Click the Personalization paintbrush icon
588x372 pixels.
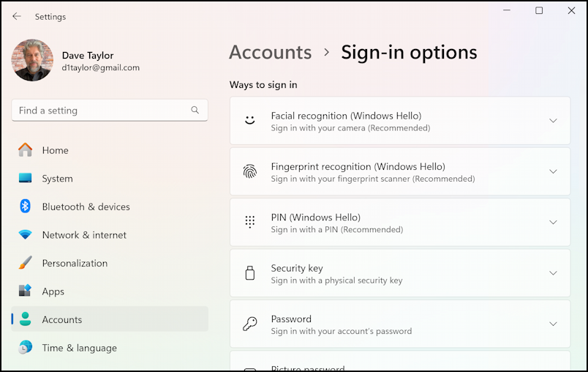pyautogui.click(x=25, y=263)
